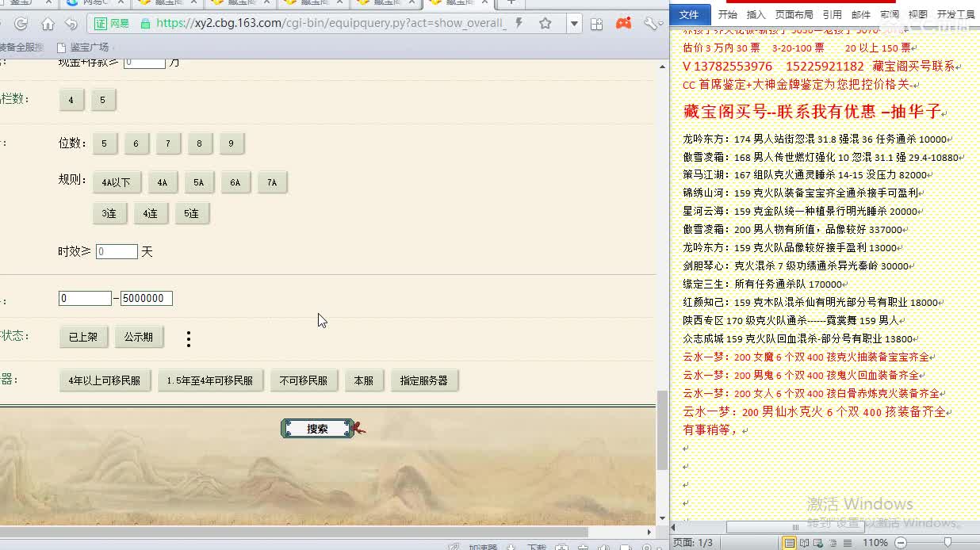980x550 pixels.
Task: Switch to Word 邮件 tab
Action: [x=861, y=14]
